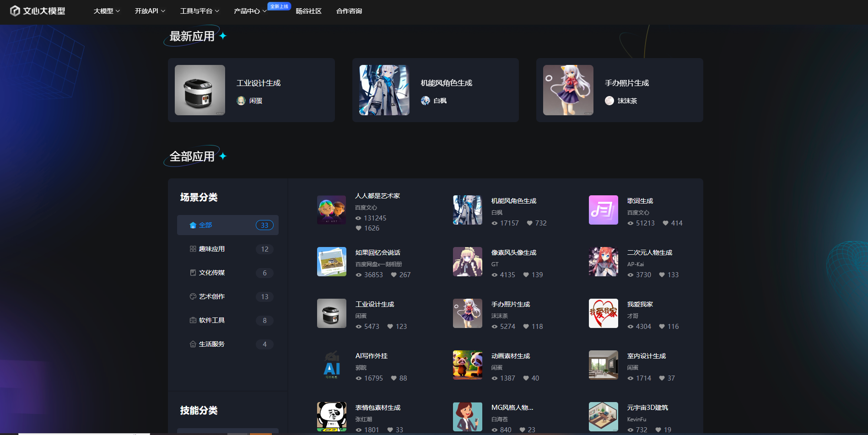Screen dimensions: 868x435
Task: Go to 旸谷社区 in navigation bar
Action: coord(308,11)
